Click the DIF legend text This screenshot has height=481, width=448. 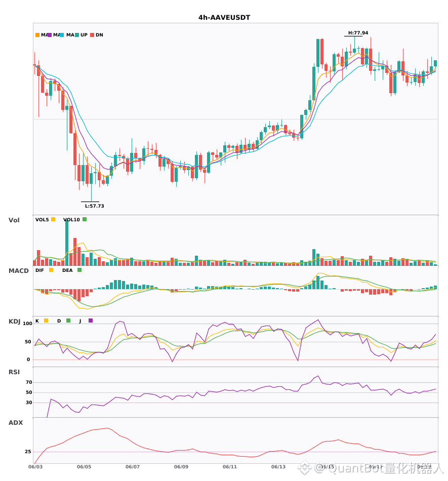39,270
